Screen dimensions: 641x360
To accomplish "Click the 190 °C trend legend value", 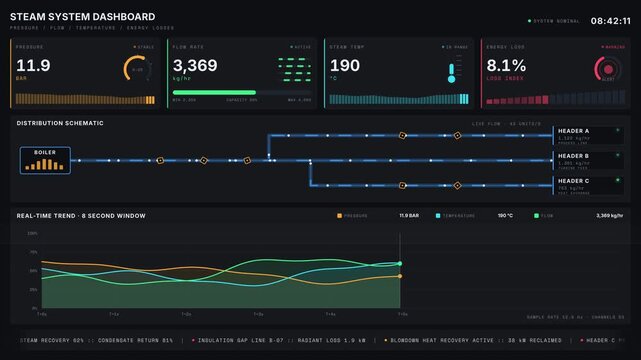I will click(505, 216).
